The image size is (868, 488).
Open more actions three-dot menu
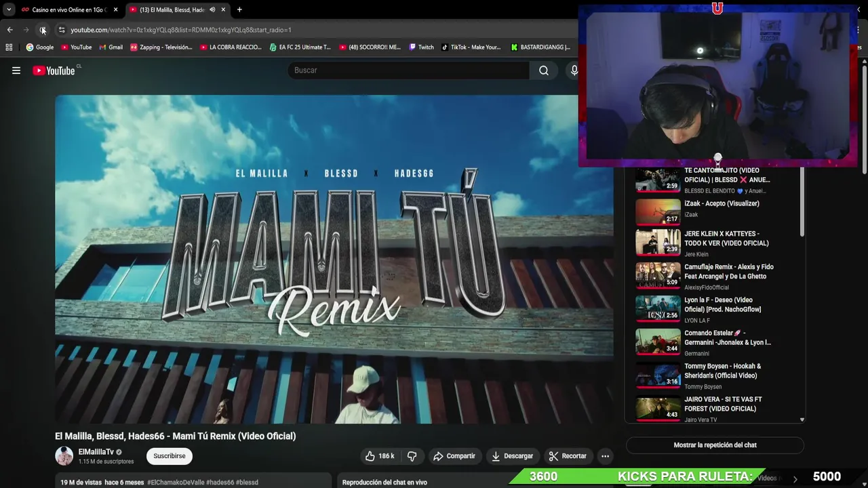[x=605, y=456]
